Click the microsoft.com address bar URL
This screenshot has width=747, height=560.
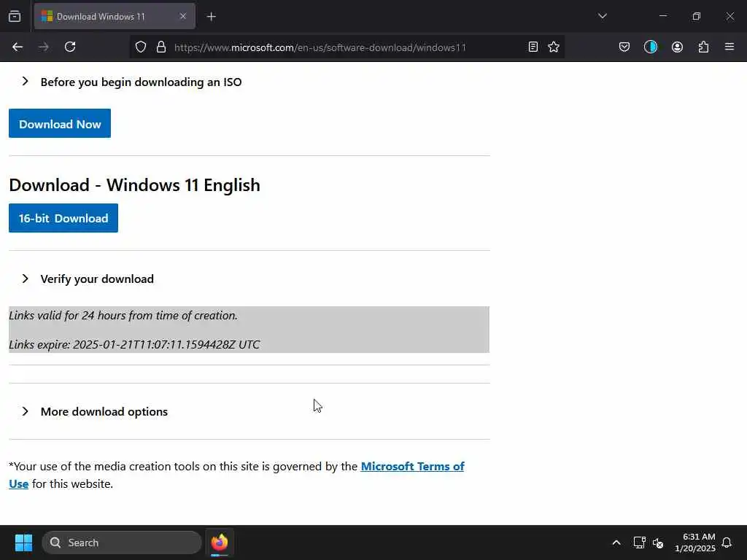pos(320,47)
